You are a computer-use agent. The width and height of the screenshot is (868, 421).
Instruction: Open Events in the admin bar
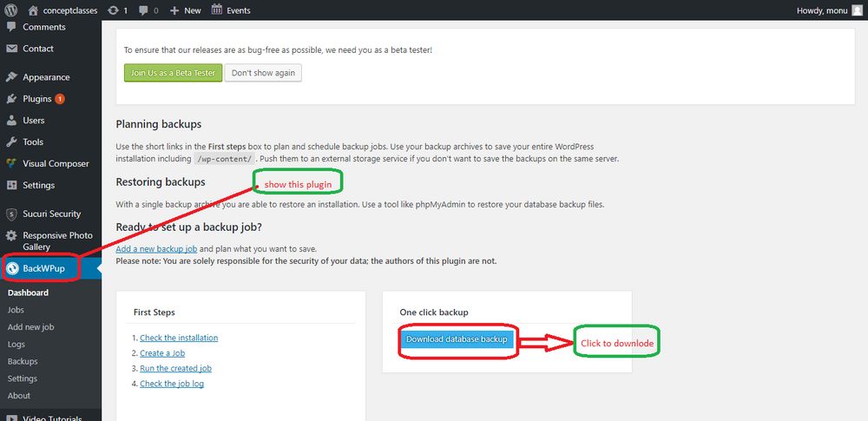pyautogui.click(x=239, y=10)
